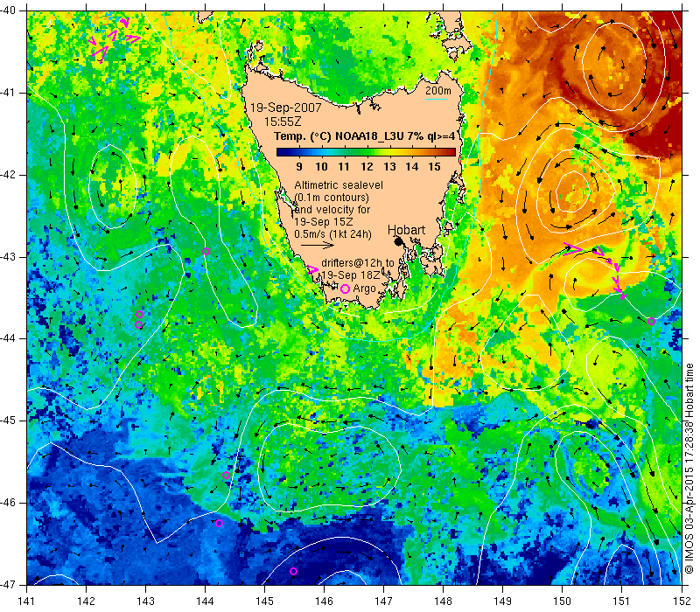This screenshot has height=612, width=700.
Task: Click the '11' value under the color bar
Action: coord(343,167)
